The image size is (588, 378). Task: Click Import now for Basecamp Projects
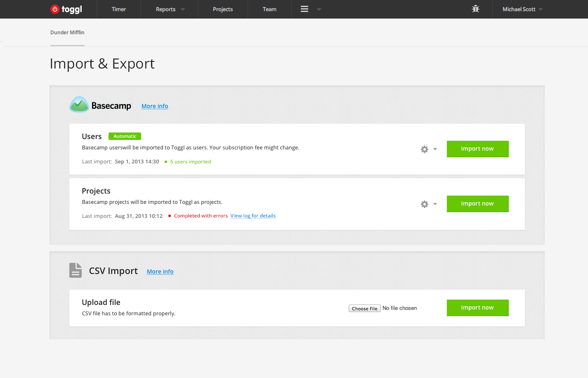pos(477,204)
